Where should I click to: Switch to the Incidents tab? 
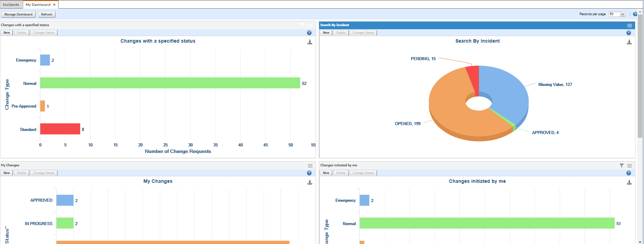click(11, 4)
